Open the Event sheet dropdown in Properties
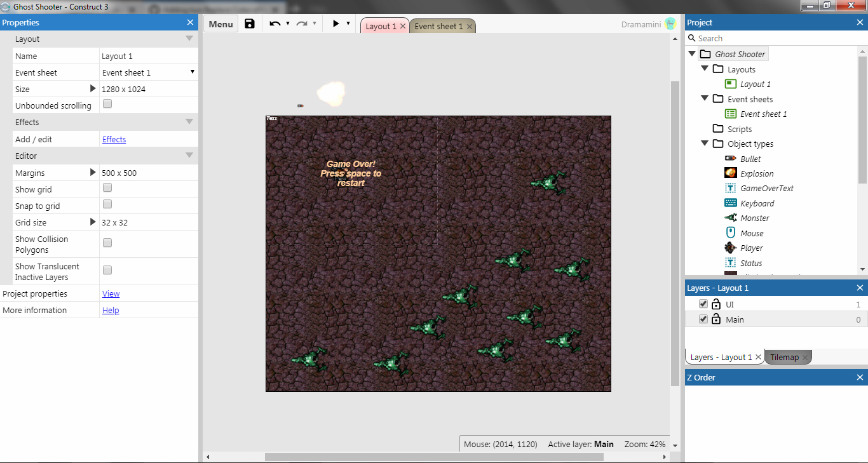 149,72
